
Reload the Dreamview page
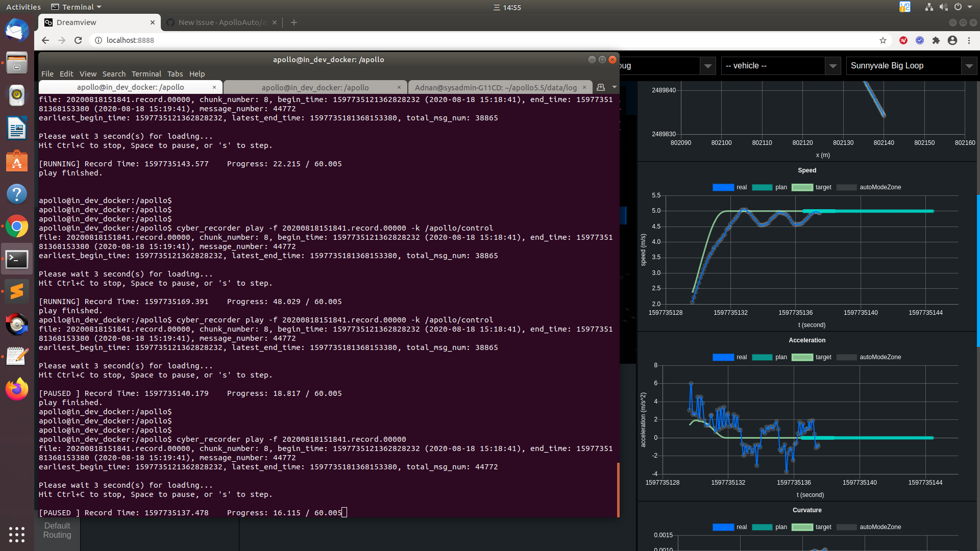(x=78, y=40)
